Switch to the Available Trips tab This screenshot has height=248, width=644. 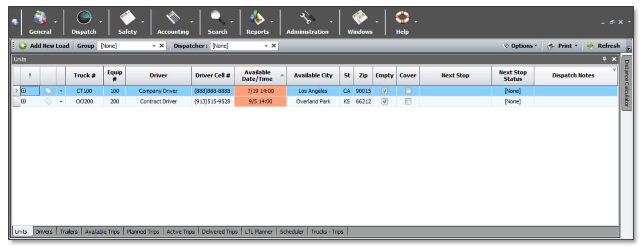[102, 232]
